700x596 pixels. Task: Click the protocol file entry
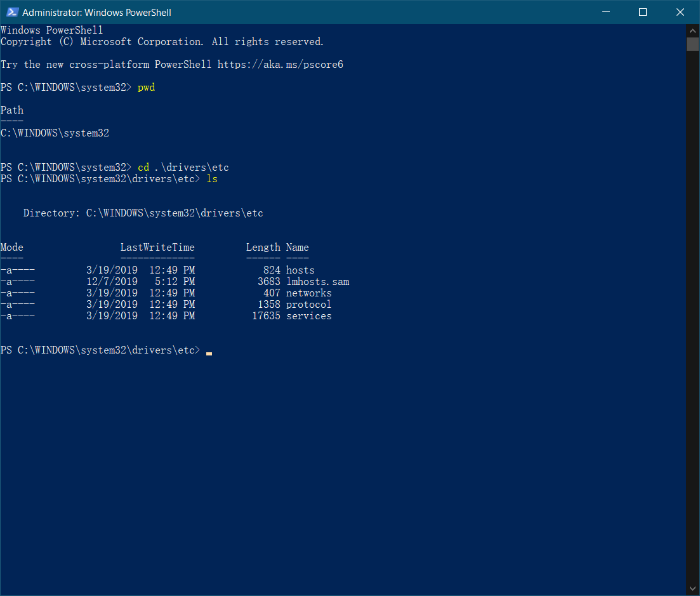[308, 304]
